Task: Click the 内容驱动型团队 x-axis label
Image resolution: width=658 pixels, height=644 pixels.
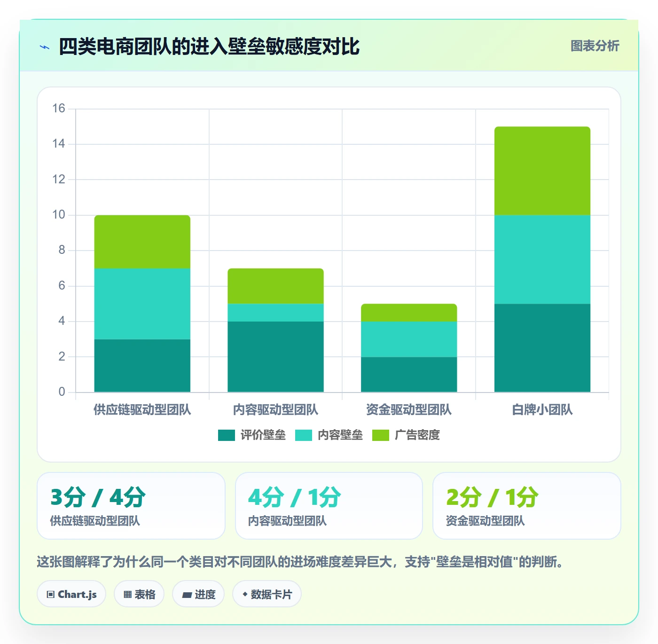Action: pos(276,410)
